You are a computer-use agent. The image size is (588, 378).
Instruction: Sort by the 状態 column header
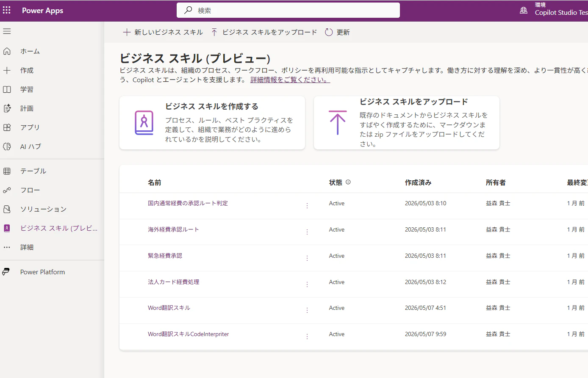(x=336, y=182)
